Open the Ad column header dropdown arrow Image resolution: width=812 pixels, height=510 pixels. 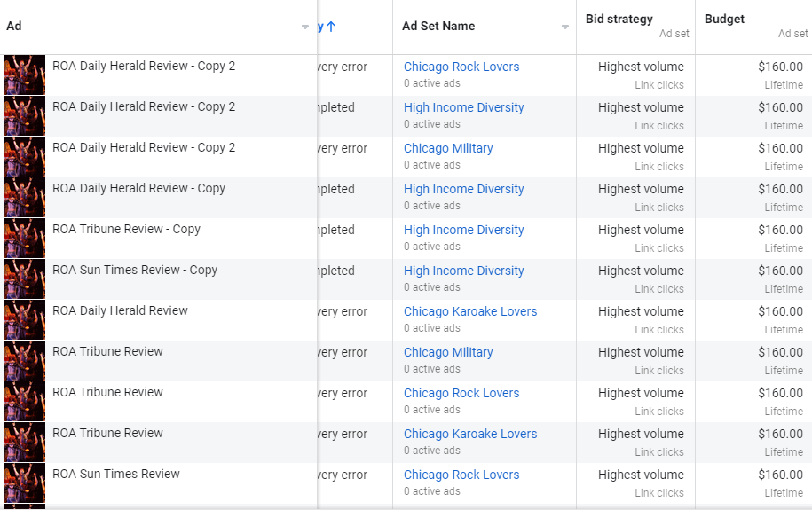pyautogui.click(x=305, y=27)
